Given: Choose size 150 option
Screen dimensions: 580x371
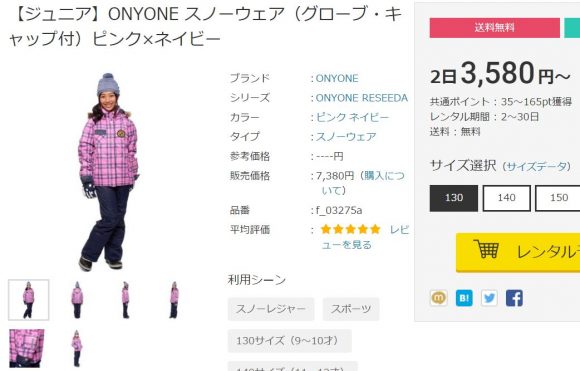Looking at the screenshot, I should tap(558, 198).
